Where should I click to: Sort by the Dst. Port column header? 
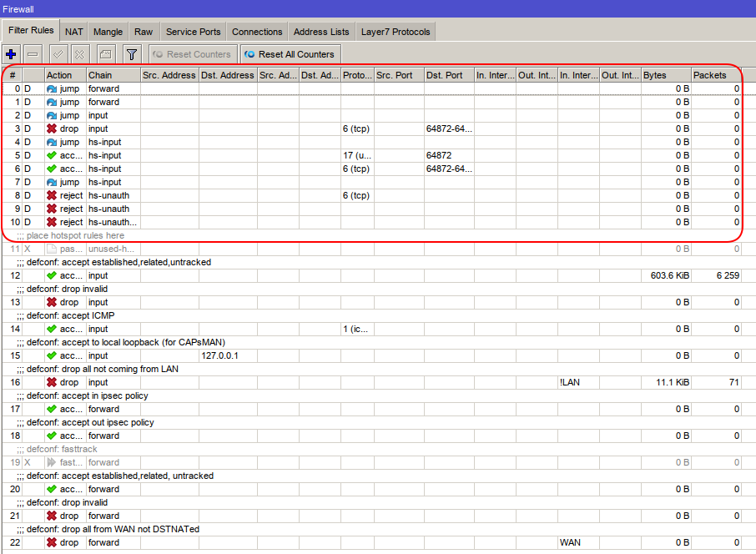coord(449,75)
